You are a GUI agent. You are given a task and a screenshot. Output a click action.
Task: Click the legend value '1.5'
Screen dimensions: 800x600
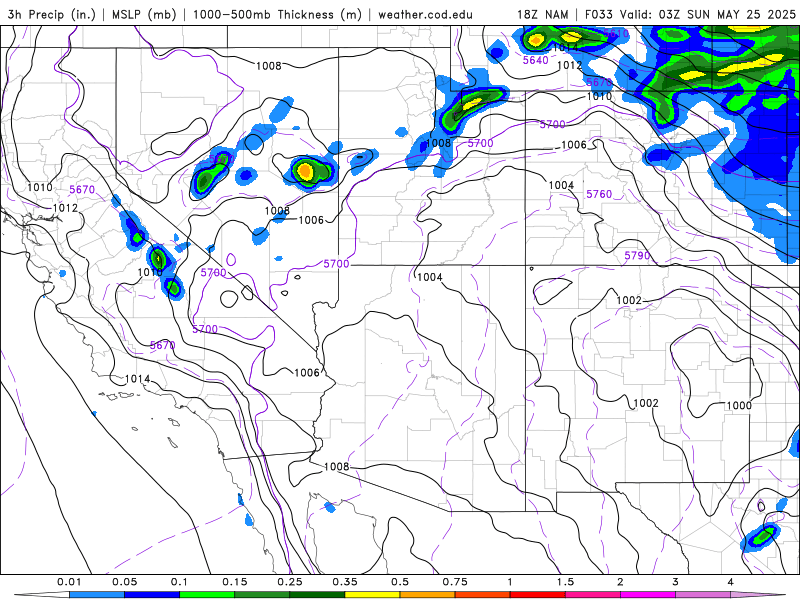point(565,582)
